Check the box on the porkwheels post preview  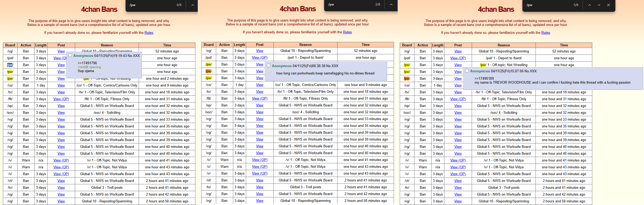click(x=268, y=66)
